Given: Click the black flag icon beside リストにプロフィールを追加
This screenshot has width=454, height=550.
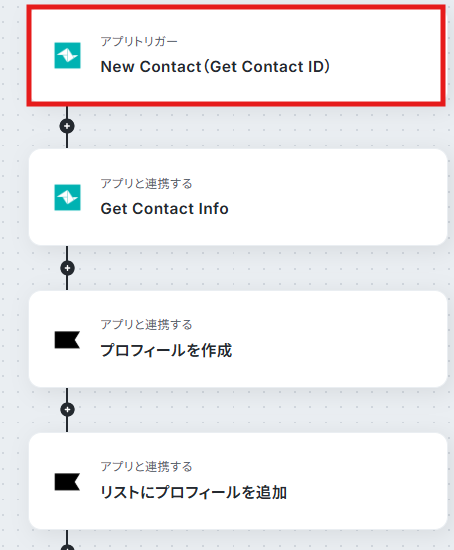Looking at the screenshot, I should 67,482.
